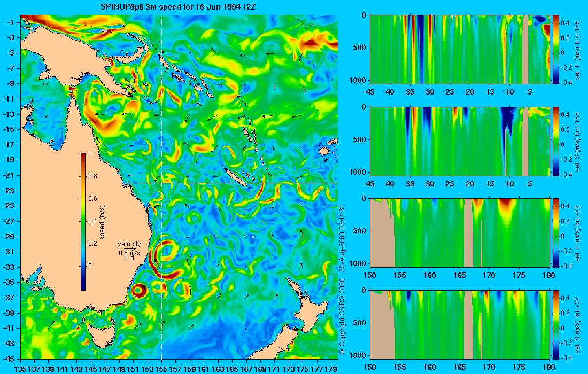The image size is (588, 374).
Task: Click longitude label "143" on map axis
Action: click(76, 369)
